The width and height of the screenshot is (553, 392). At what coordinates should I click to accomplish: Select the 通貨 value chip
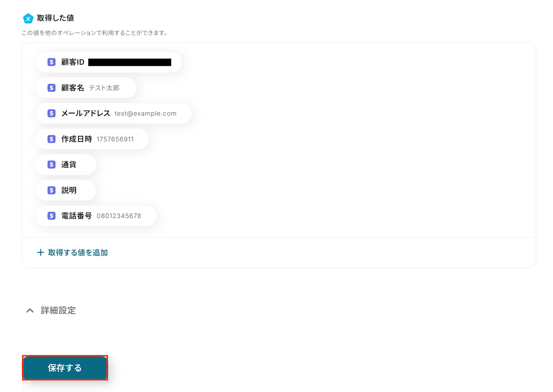pos(66,165)
